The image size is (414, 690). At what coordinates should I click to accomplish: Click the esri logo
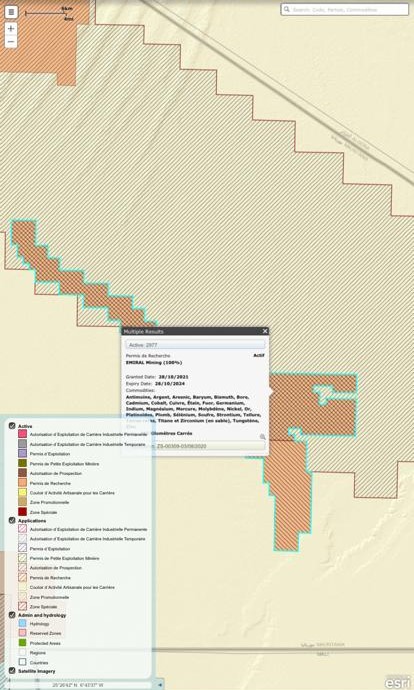coord(397,682)
